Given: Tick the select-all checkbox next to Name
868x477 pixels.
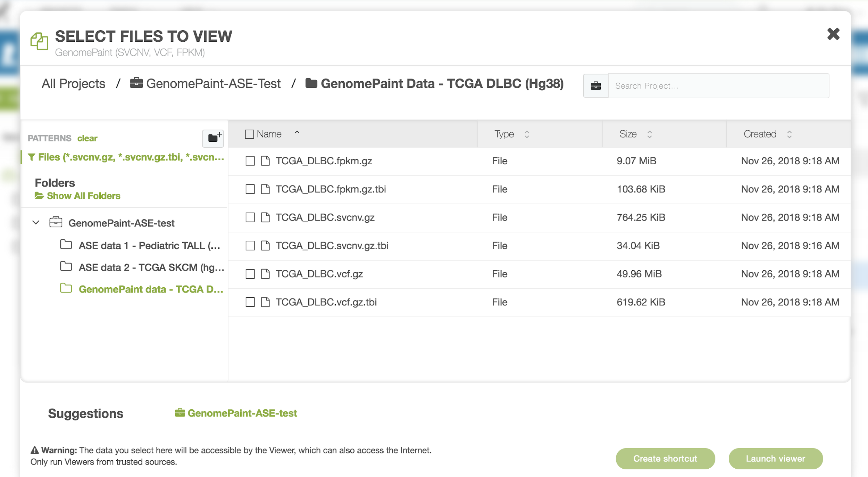Looking at the screenshot, I should coord(249,134).
